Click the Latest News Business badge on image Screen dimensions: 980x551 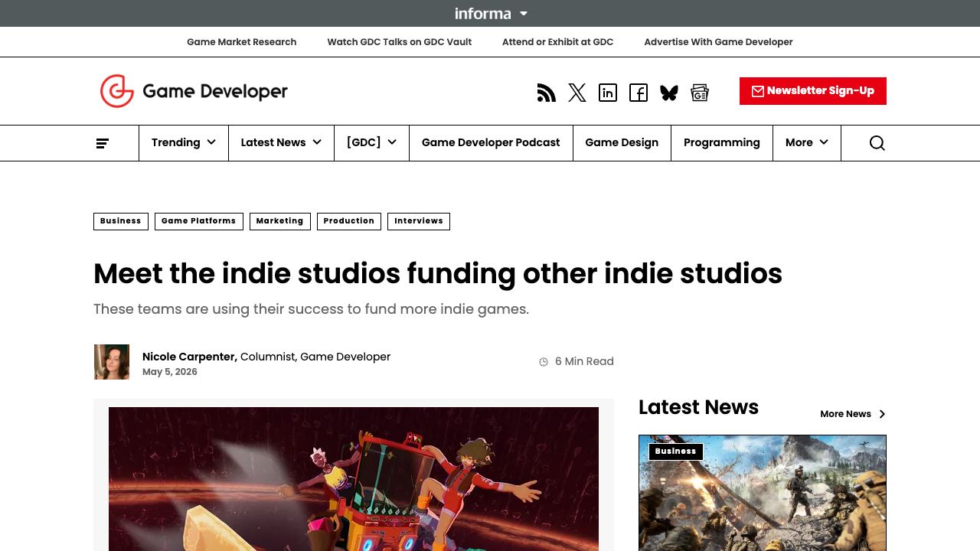click(x=676, y=452)
